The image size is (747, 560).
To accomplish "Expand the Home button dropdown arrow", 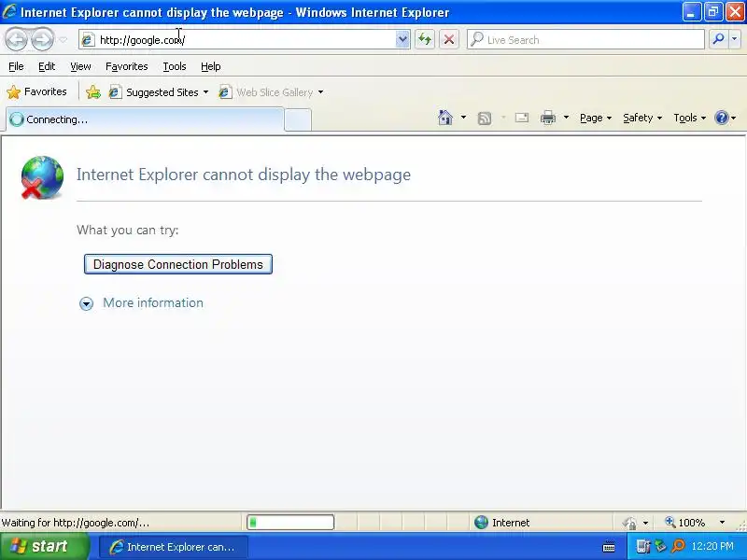I will coord(463,118).
